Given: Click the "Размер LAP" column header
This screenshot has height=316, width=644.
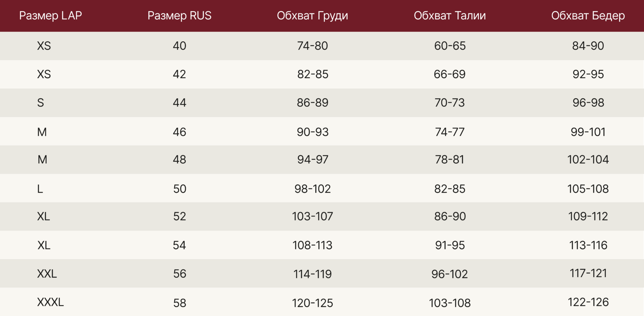Looking at the screenshot, I should click(50, 16).
